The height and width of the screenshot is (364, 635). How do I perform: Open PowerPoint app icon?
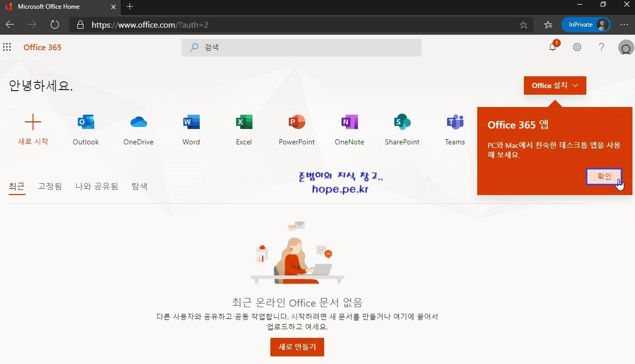(x=297, y=122)
